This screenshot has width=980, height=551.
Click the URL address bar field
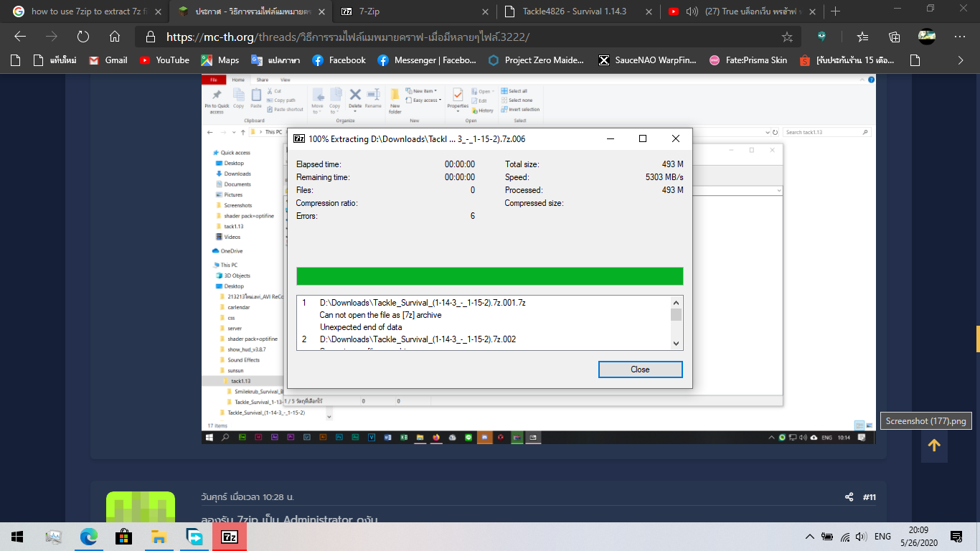click(x=459, y=37)
